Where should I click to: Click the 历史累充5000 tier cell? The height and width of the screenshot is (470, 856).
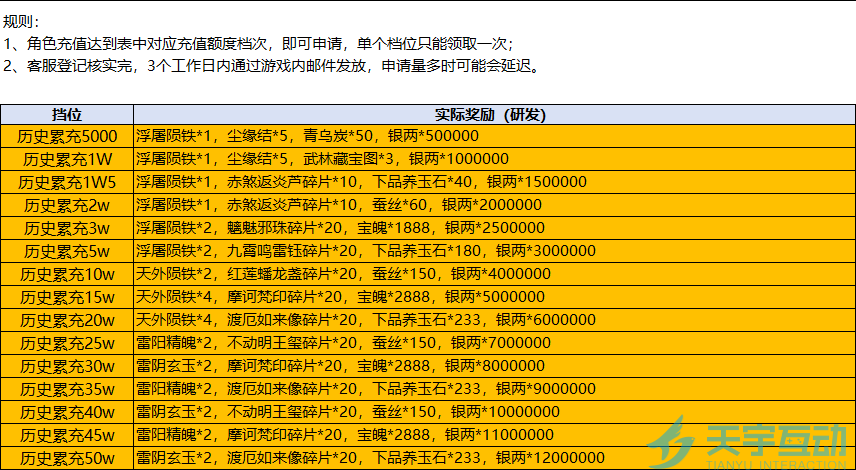click(67, 136)
